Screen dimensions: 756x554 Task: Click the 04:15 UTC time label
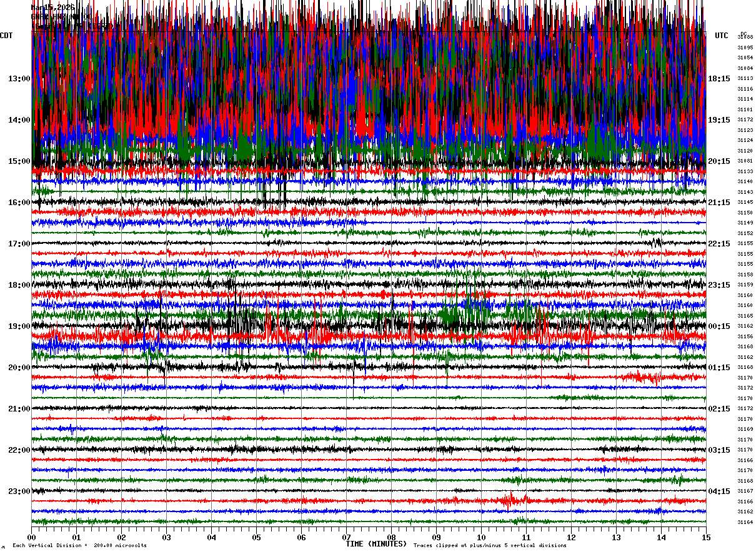pos(719,491)
